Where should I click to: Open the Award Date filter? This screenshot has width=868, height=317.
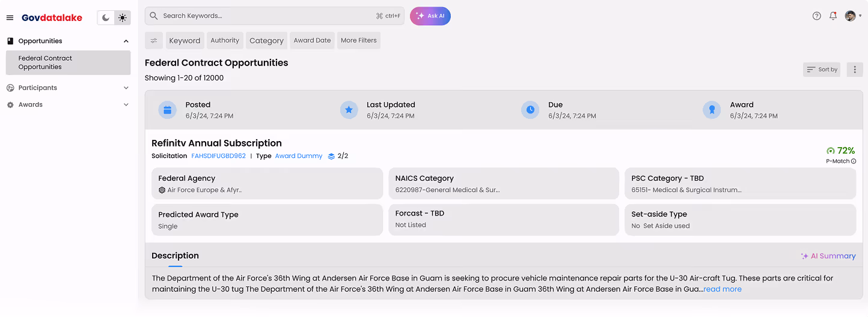point(312,40)
